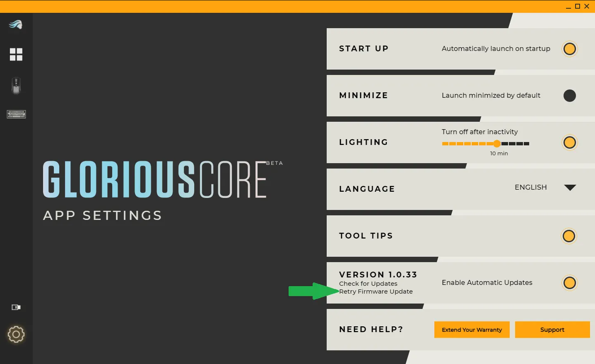
Task: Click the Glorious logo icon in sidebar
Action: click(16, 24)
